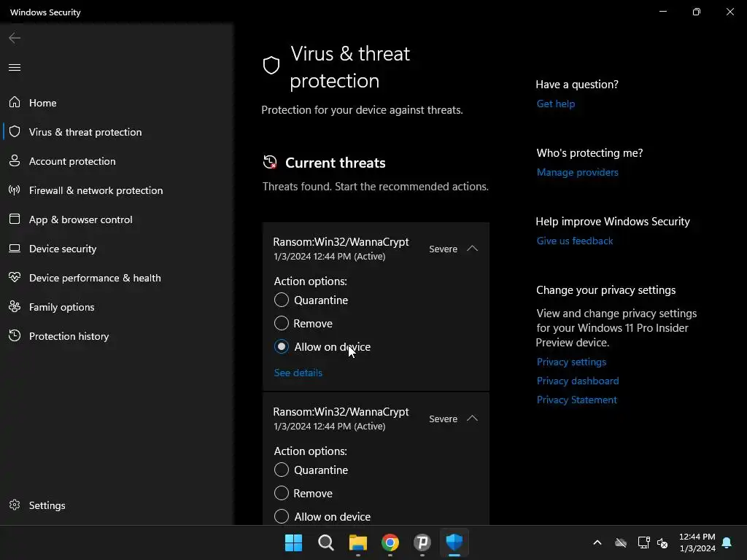Collapse the first WannaCrypt threat card

[x=472, y=249]
